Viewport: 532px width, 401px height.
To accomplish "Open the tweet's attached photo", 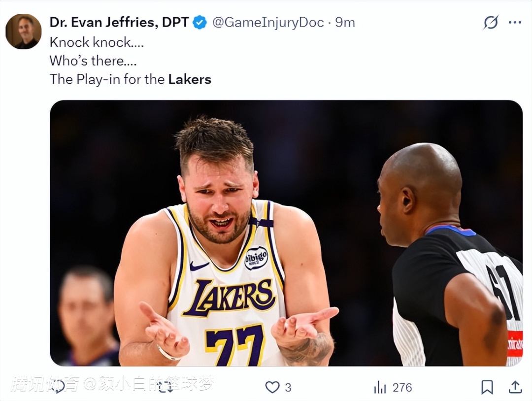I will 286,233.
